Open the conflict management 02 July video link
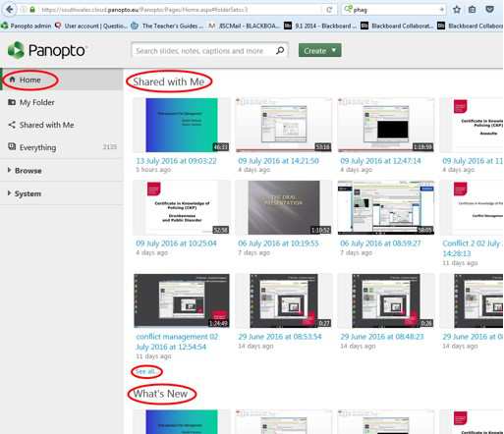This screenshot has height=434, width=504. [177, 342]
